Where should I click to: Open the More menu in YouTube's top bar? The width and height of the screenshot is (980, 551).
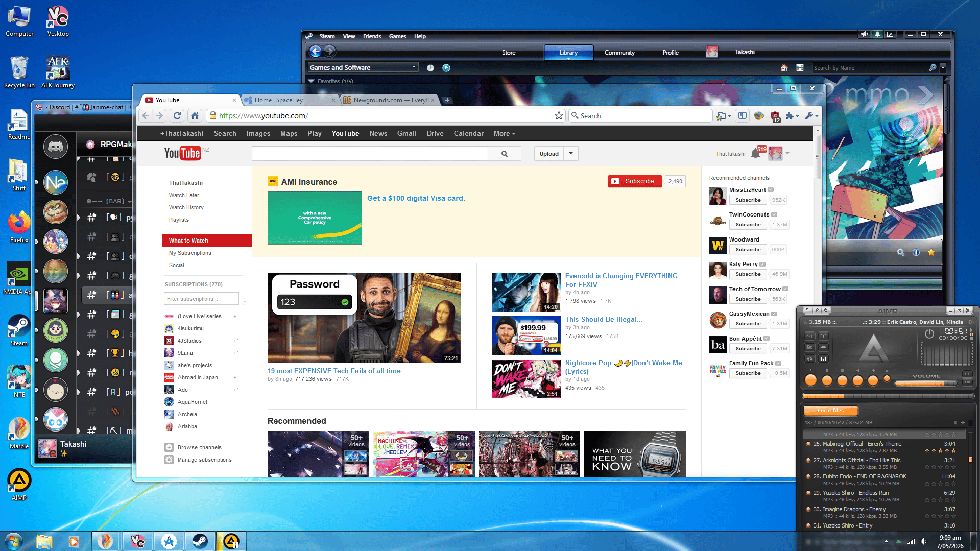click(504, 134)
